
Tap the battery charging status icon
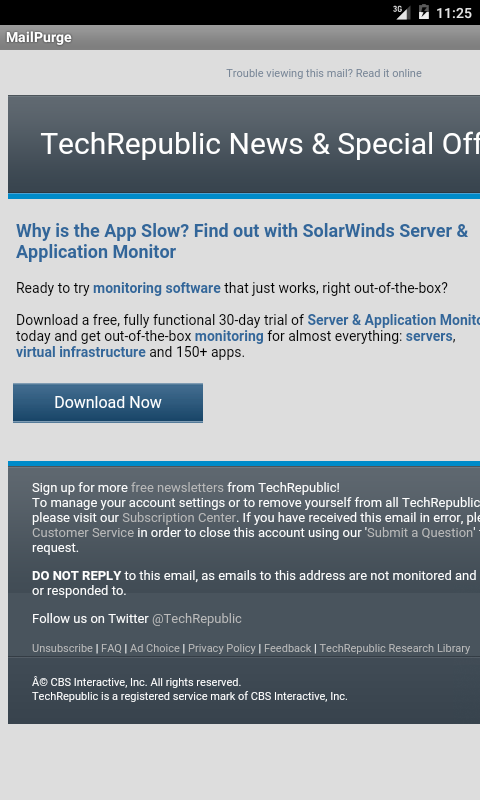(x=423, y=12)
